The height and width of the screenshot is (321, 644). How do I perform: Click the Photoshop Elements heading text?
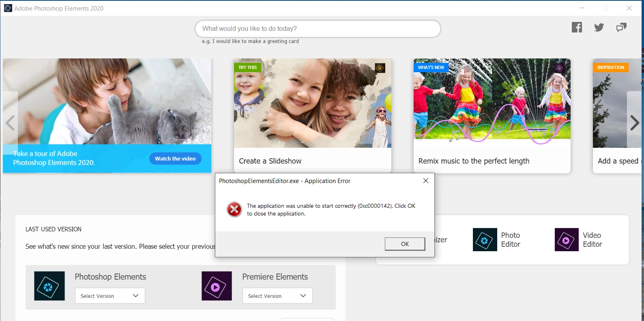(110, 277)
